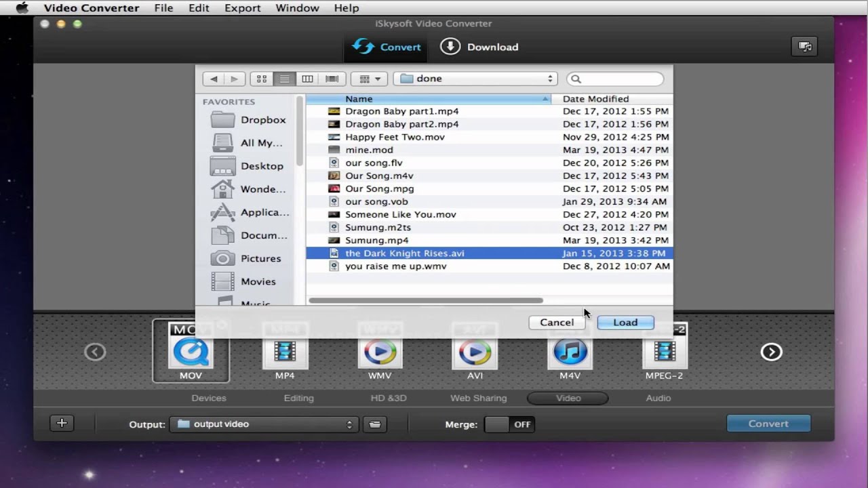Screen dimensions: 868x488
Task: Sort by Name column header
Action: (x=429, y=99)
